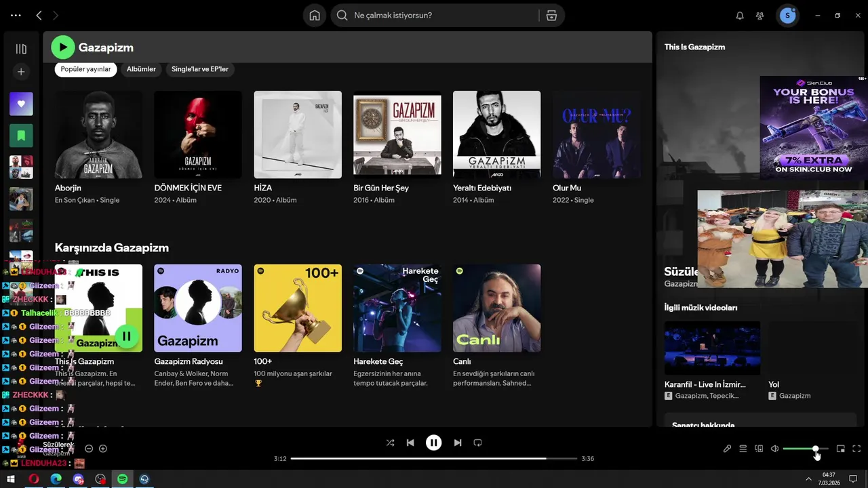Expand Your Library sidebar icon

(x=21, y=49)
